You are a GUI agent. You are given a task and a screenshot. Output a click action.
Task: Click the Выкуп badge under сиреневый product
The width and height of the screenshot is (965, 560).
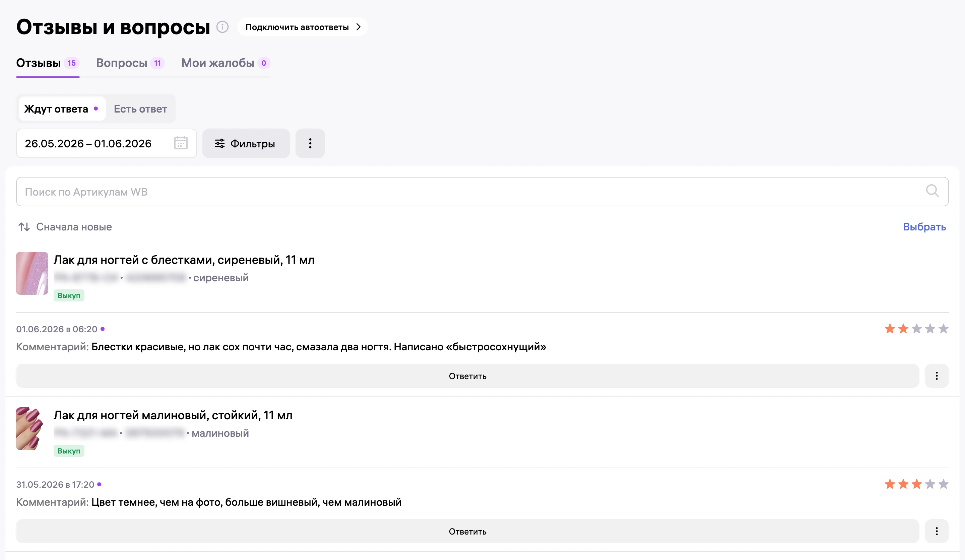pyautogui.click(x=69, y=295)
